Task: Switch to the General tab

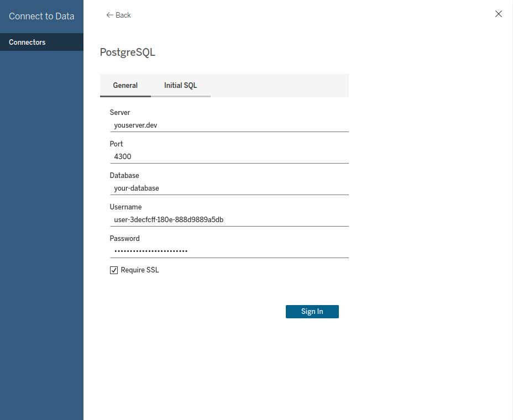Action: pos(125,85)
